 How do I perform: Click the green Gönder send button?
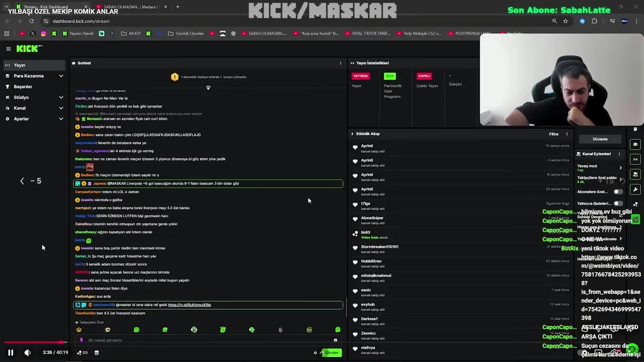pyautogui.click(x=332, y=353)
